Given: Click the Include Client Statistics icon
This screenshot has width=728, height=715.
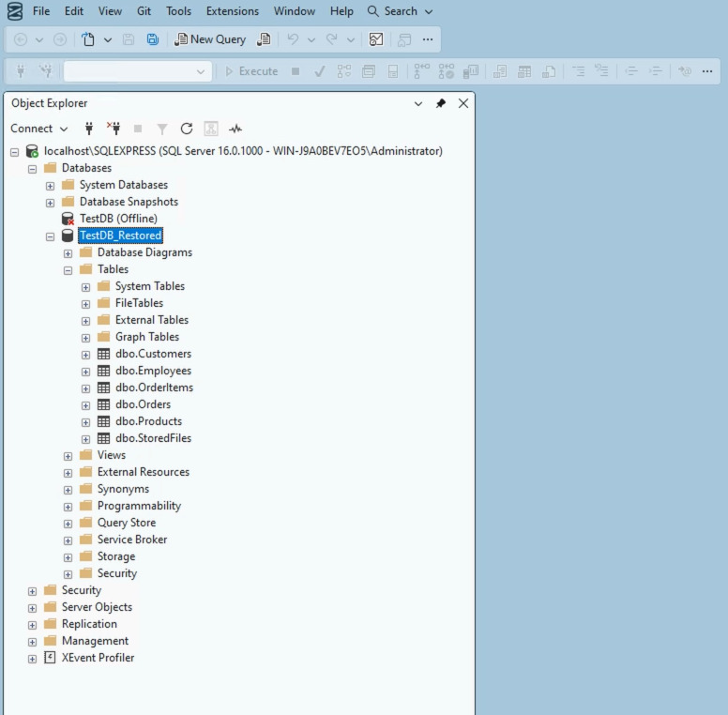Looking at the screenshot, I should [471, 71].
